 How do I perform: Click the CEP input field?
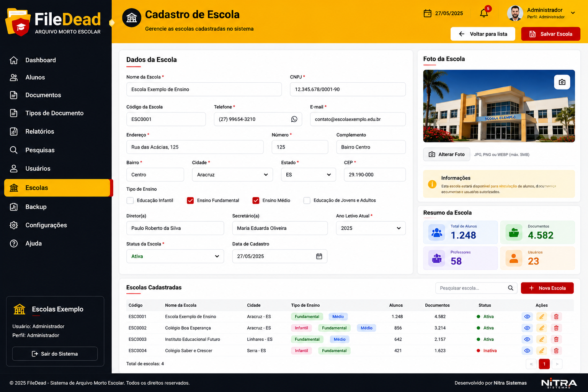tap(375, 175)
